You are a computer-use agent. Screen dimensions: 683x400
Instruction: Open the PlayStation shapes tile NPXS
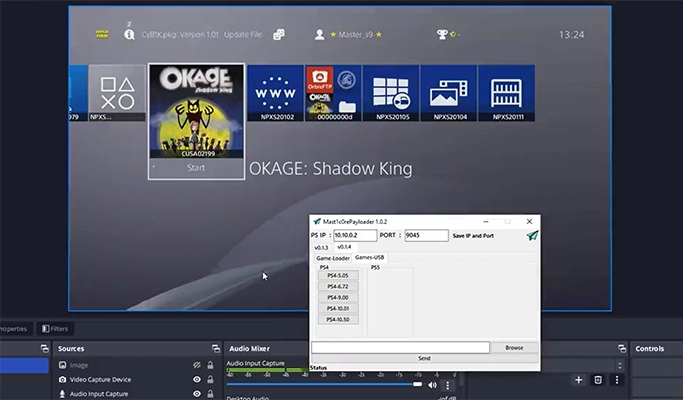[117, 93]
